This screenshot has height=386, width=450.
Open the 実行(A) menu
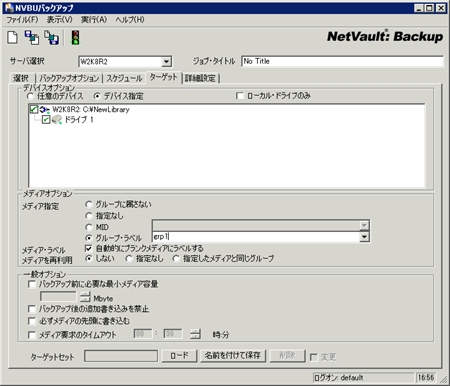pyautogui.click(x=94, y=20)
